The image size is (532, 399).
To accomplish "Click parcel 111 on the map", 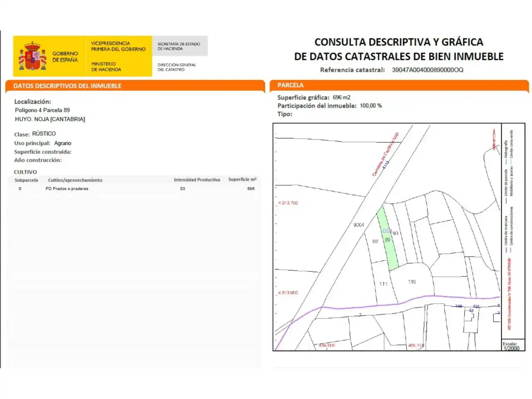I will pyautogui.click(x=383, y=284).
